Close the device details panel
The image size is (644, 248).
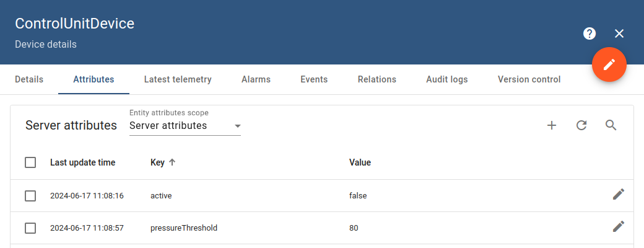coord(619,33)
